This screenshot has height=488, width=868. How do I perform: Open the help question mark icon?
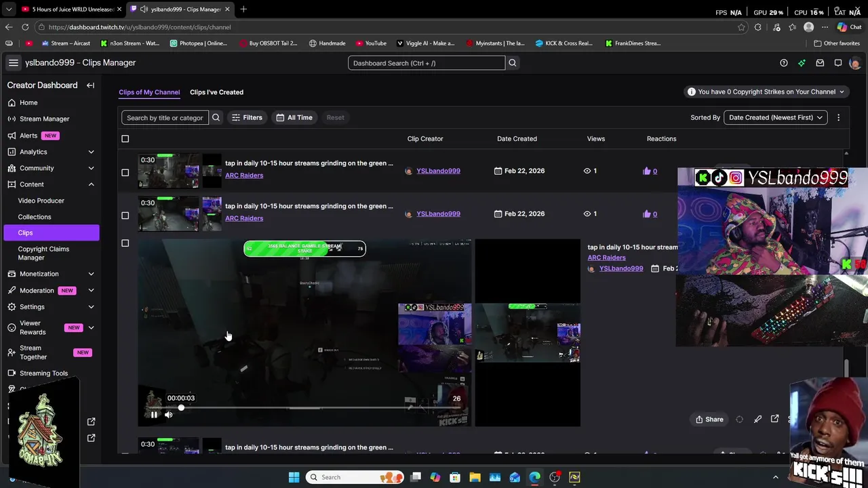(x=784, y=63)
